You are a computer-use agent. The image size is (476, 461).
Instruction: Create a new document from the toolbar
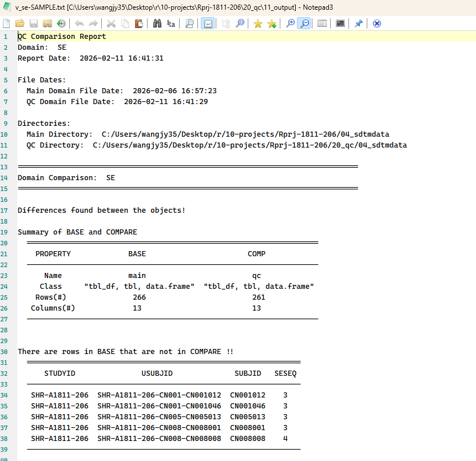pos(6,23)
